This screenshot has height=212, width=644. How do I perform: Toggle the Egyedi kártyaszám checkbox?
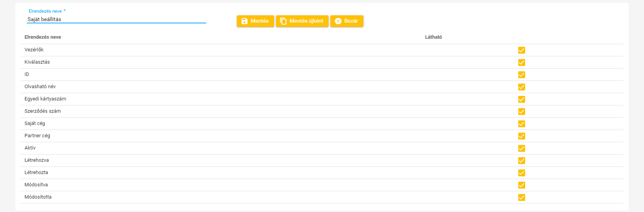[521, 99]
